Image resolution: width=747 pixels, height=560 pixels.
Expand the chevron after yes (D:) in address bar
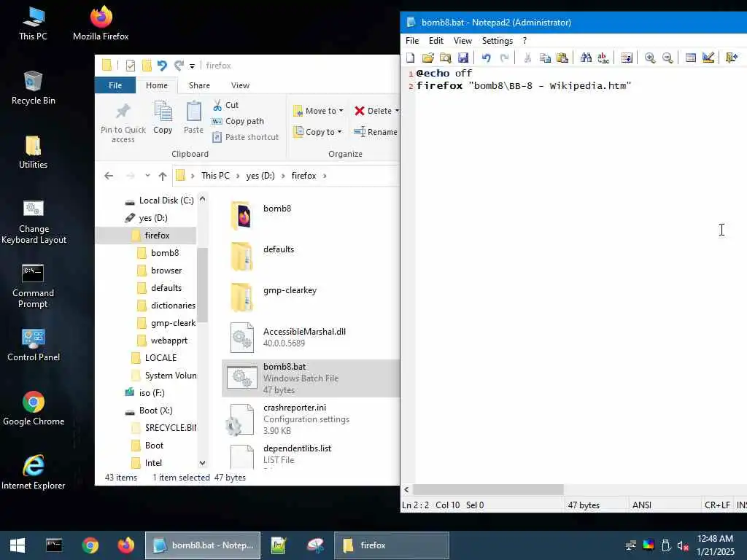pyautogui.click(x=283, y=176)
